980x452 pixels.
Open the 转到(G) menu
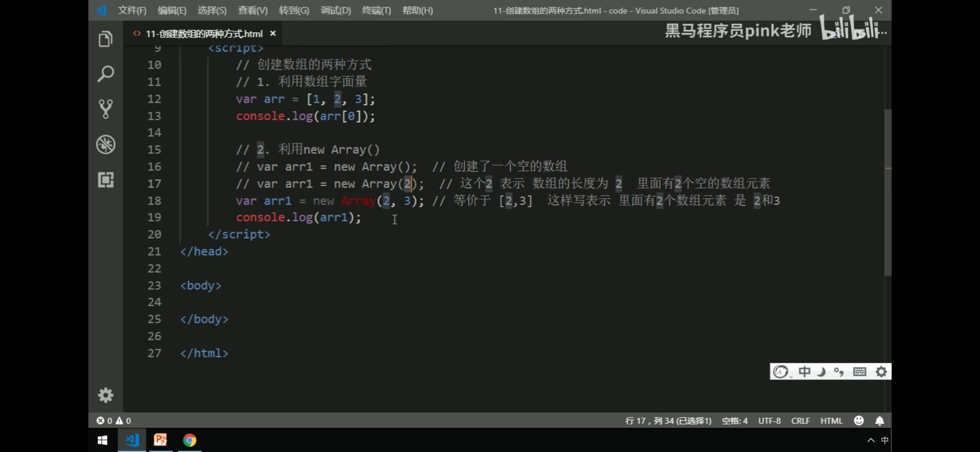[294, 10]
